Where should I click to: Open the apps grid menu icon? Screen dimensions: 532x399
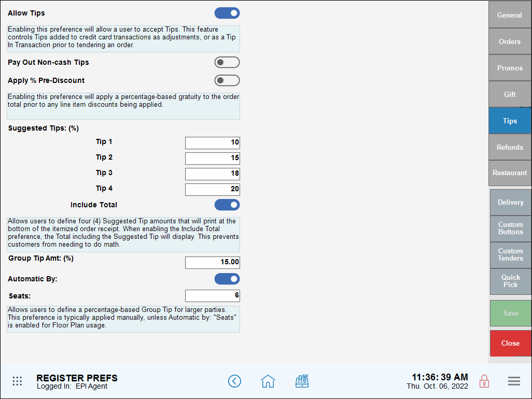click(x=17, y=381)
